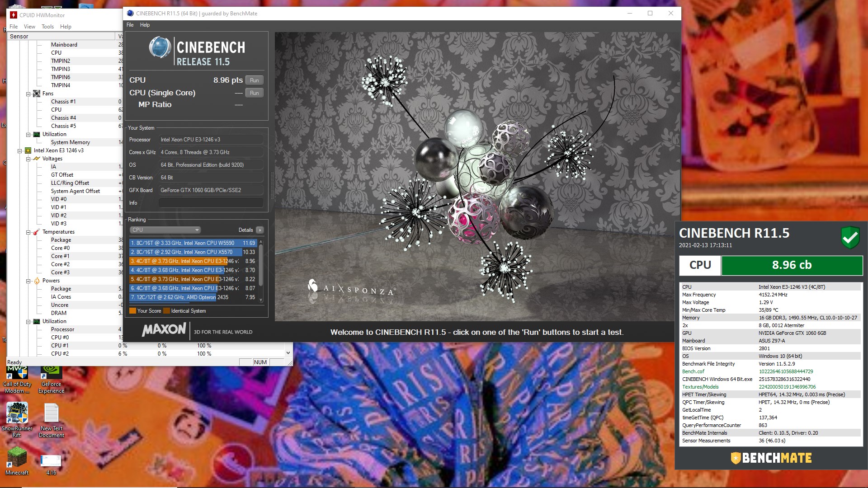Click the MAXON logo in Cinebench
Screen dimensions: 868x488
pos(164,329)
